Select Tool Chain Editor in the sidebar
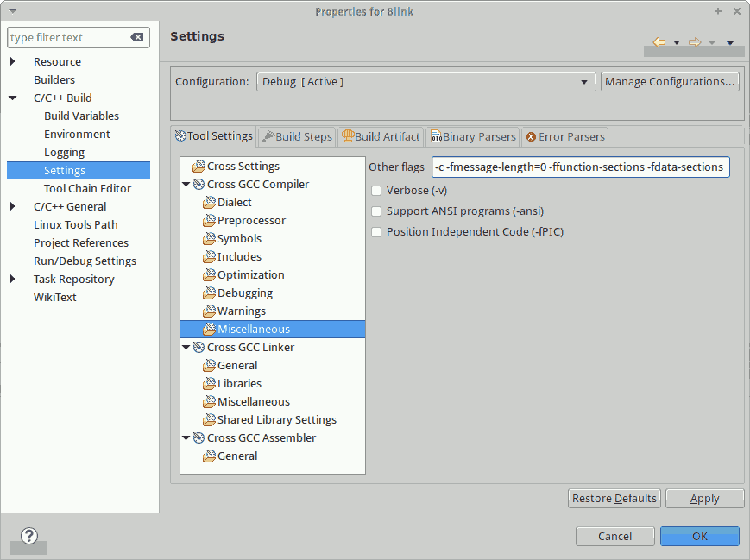Viewport: 750px width, 560px height. click(x=87, y=189)
